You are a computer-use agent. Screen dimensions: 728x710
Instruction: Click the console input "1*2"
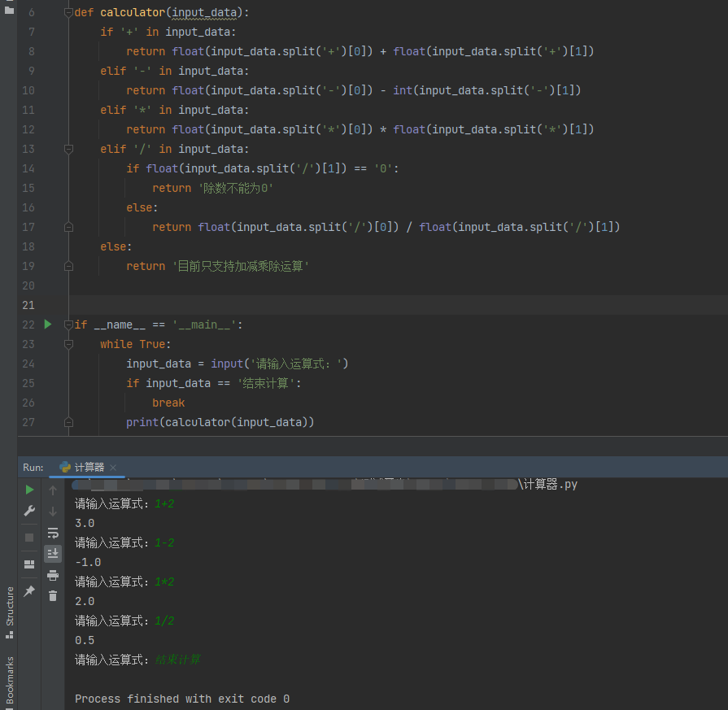click(x=165, y=582)
